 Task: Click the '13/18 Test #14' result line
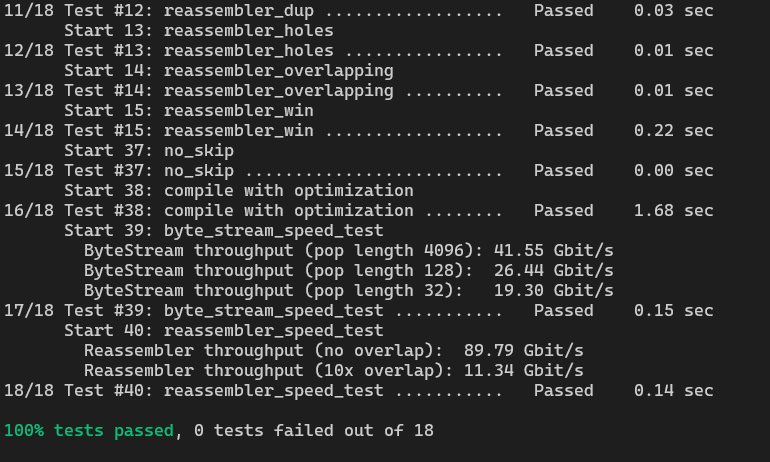pos(358,91)
